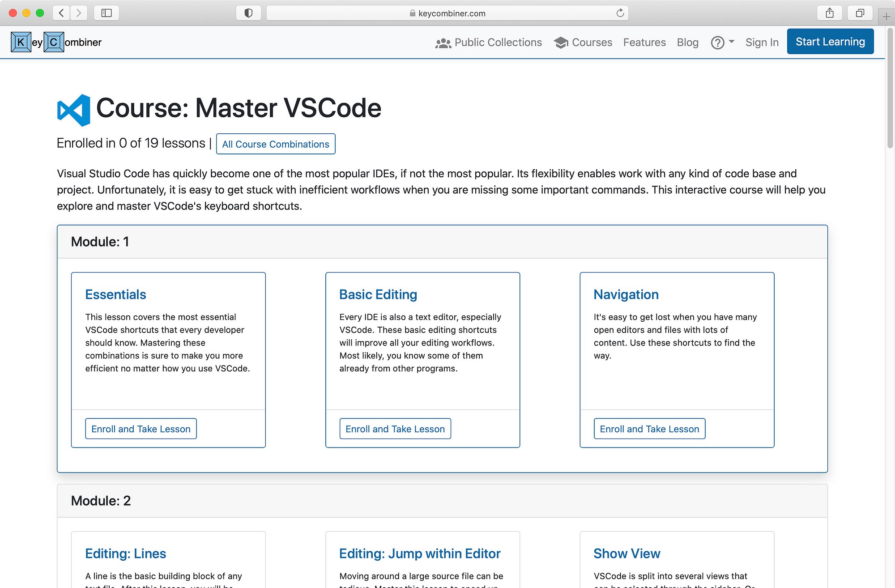Screen dimensions: 895x588
Task: Open the Features page
Action: click(644, 43)
